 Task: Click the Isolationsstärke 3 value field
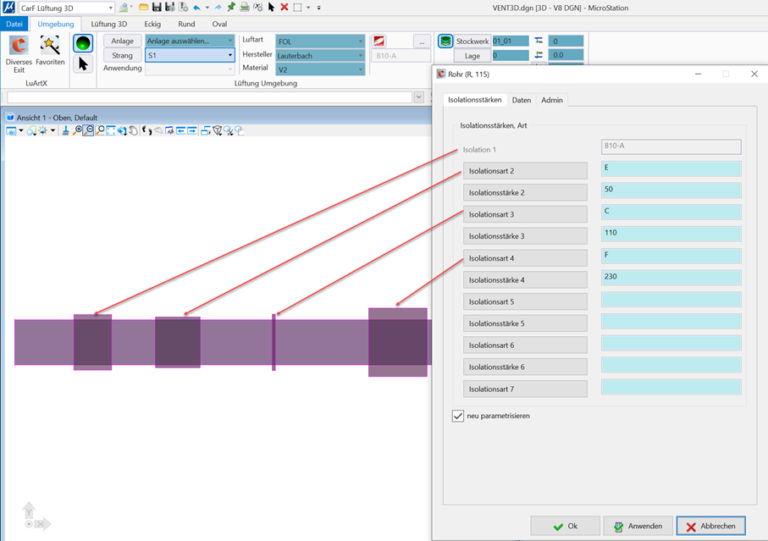point(671,234)
